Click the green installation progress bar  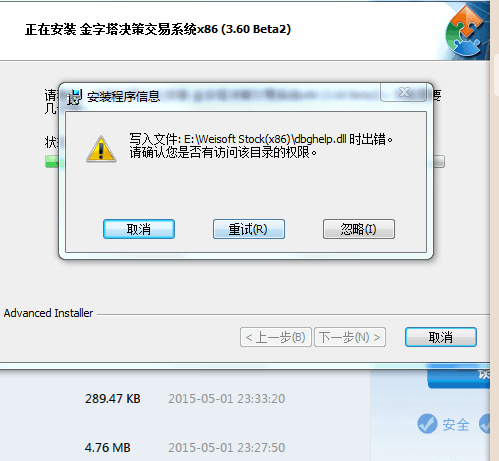[52, 162]
